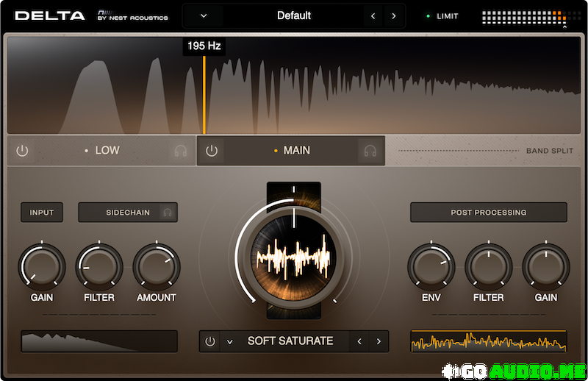Click the Nest Acoustics brand logo
This screenshot has height=381, width=588.
tap(133, 15)
